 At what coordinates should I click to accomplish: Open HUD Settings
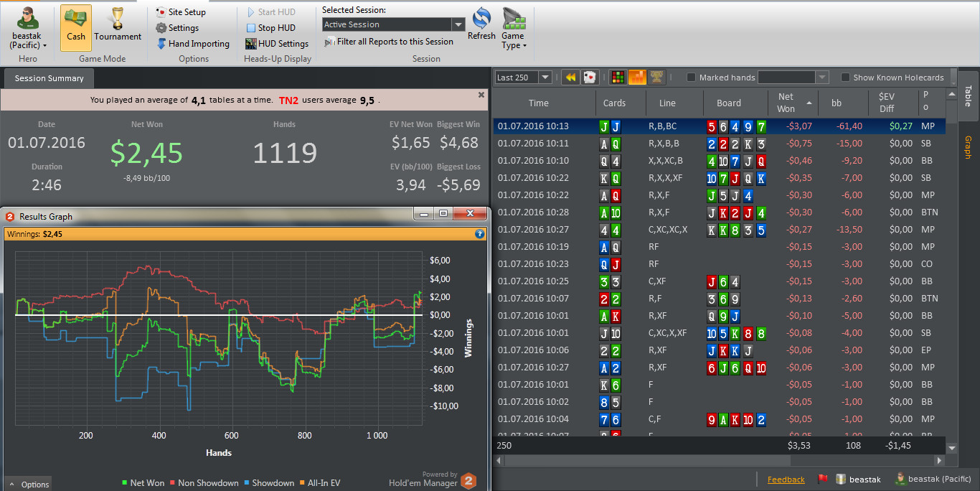[277, 44]
